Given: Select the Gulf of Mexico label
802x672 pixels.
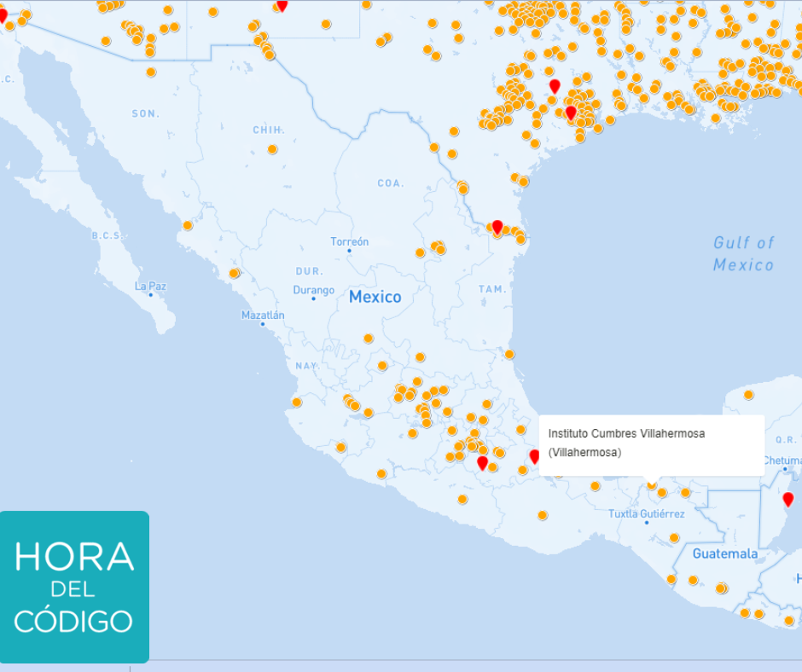Looking at the screenshot, I should (x=744, y=253).
